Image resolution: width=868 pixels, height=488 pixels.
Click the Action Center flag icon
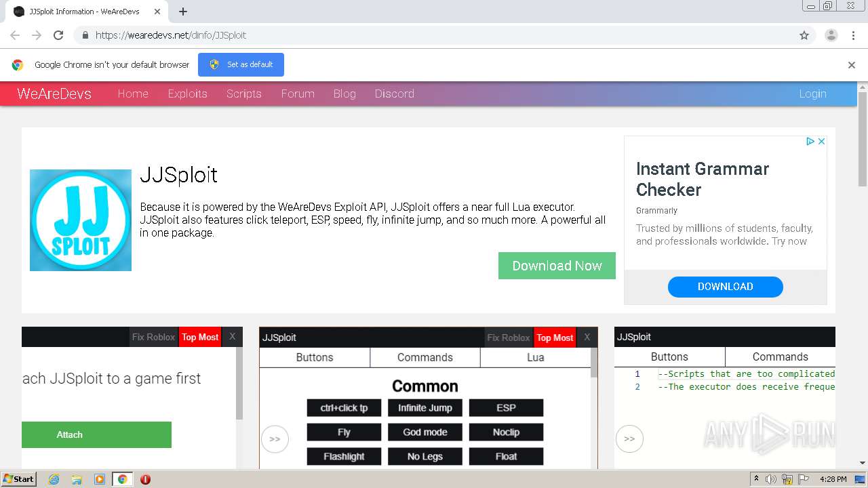click(804, 479)
